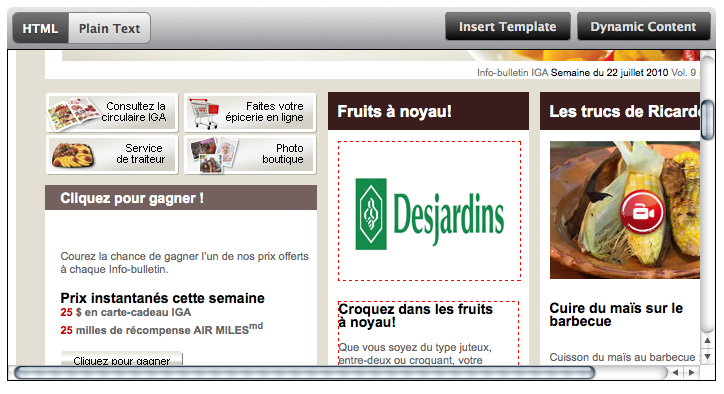Click the scroll left arrow
Image resolution: width=724 pixels, height=394 pixels.
tap(676, 372)
